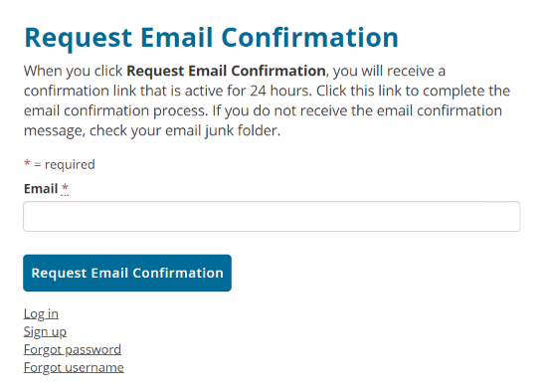
Task: Click the Email field label
Action: pos(41,189)
